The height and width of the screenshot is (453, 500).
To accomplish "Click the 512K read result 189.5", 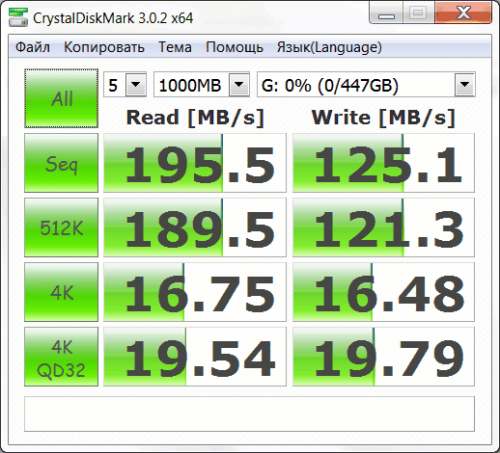I will (195, 228).
